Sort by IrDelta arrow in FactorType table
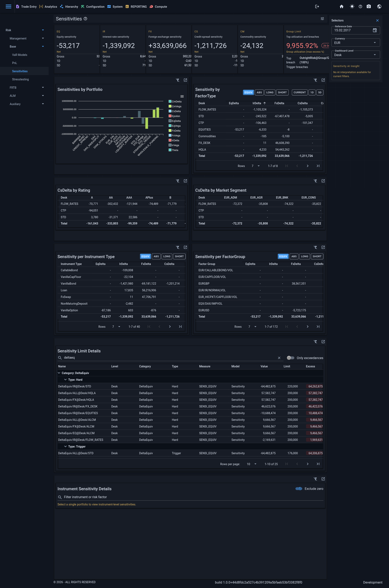This screenshot has width=389, height=588. point(264,103)
